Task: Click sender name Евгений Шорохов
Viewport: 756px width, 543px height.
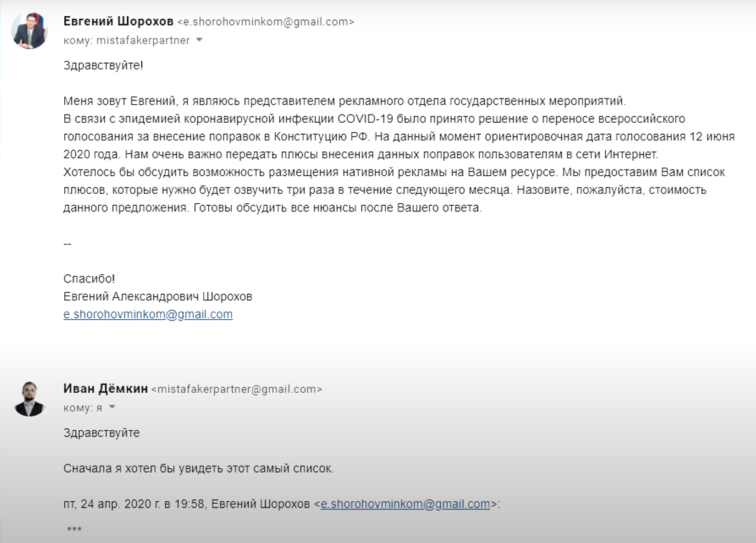Action: [x=118, y=21]
